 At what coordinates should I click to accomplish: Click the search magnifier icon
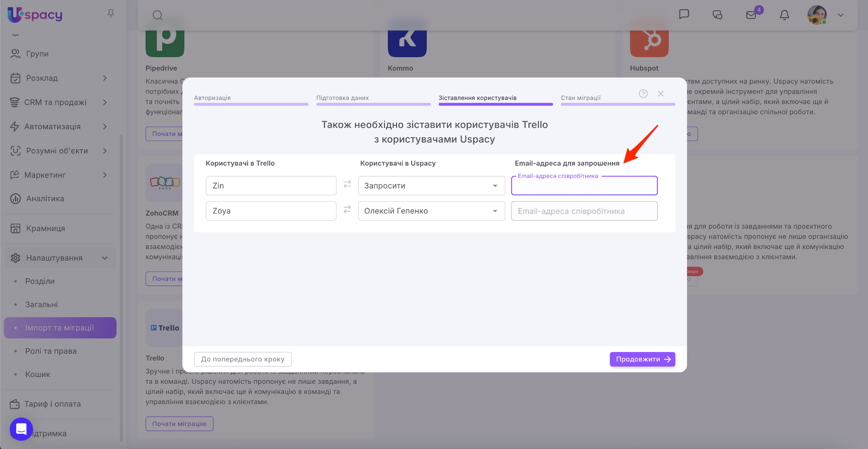[158, 15]
